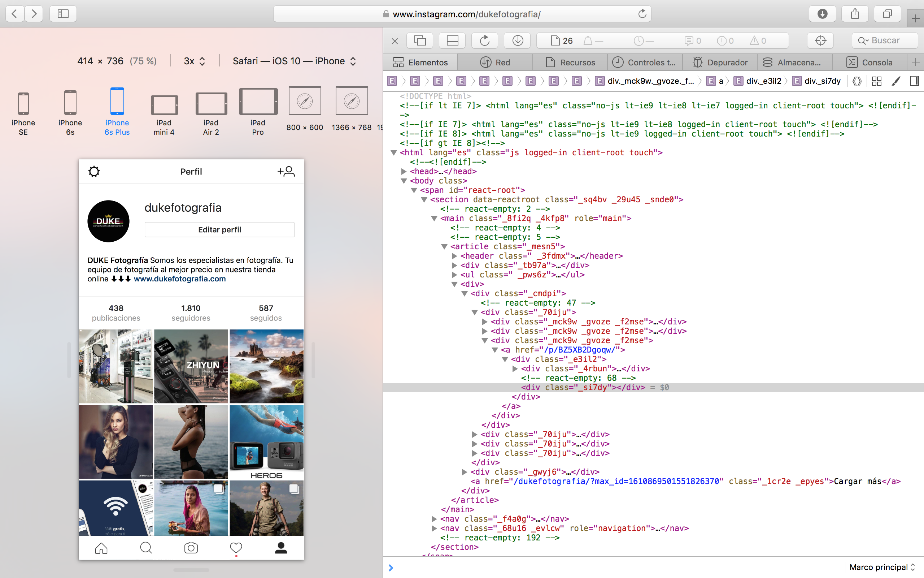The image size is (924, 578).
Task: Expand the header _3fdmx node
Action: pos(454,256)
